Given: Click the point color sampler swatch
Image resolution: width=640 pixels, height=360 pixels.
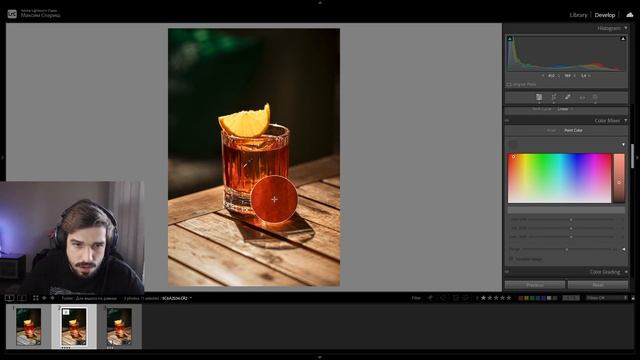Looking at the screenshot, I should coord(513,144).
